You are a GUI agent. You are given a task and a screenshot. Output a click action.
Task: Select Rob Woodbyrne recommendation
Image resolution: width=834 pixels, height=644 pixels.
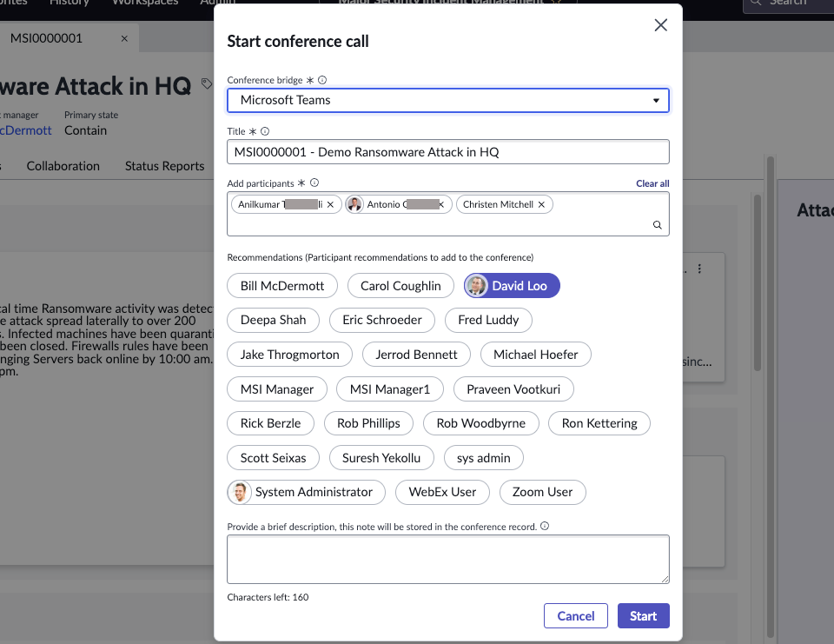480,423
